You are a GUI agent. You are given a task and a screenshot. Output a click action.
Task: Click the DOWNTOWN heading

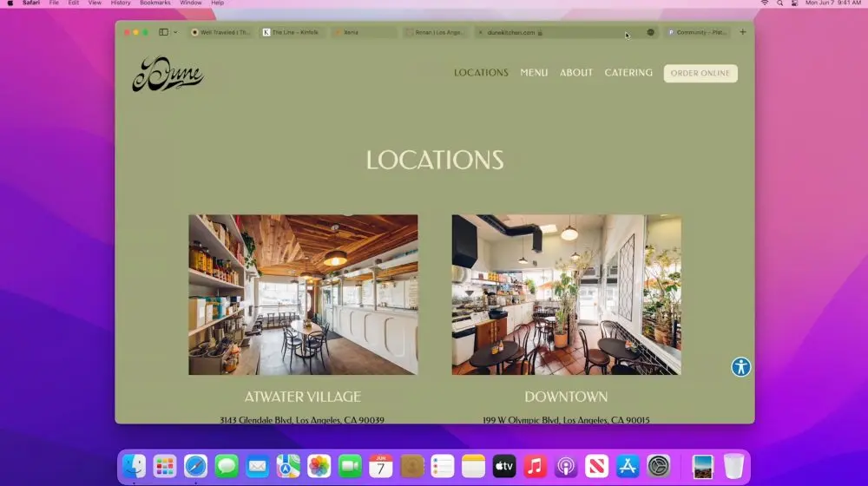click(x=566, y=397)
